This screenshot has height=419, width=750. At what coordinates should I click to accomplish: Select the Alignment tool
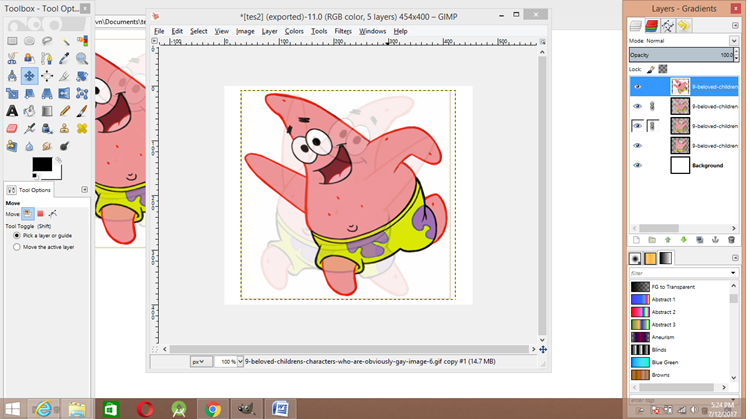[47, 76]
